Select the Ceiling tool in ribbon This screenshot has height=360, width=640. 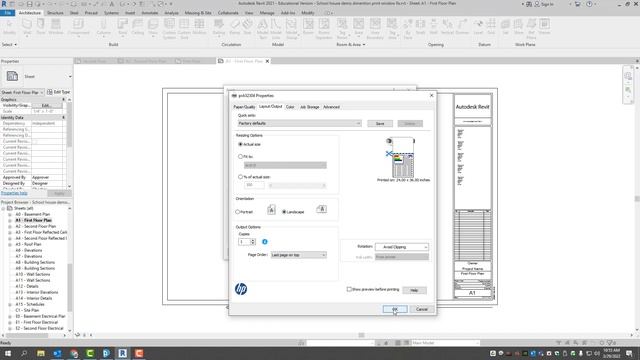pos(138,27)
